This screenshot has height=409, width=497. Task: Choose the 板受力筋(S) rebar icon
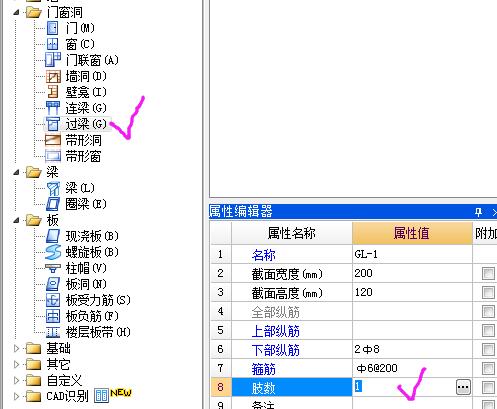(53, 300)
